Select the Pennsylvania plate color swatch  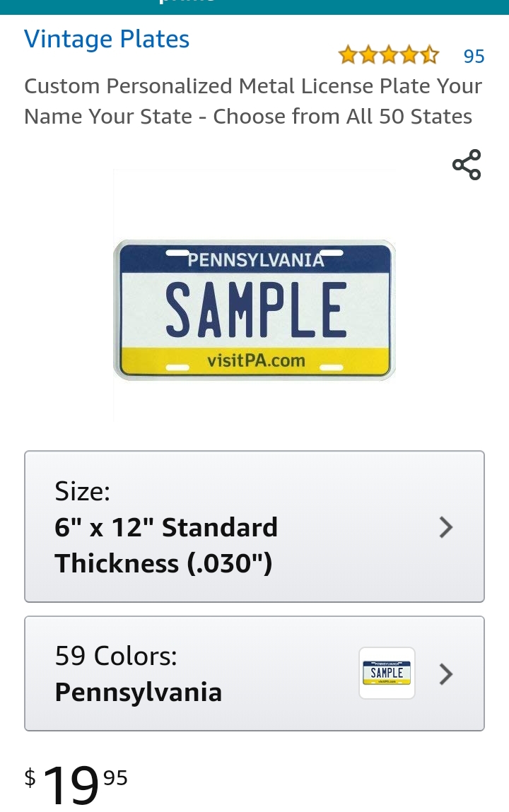(x=387, y=673)
